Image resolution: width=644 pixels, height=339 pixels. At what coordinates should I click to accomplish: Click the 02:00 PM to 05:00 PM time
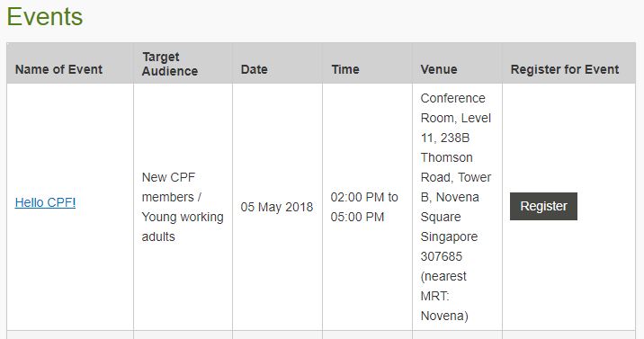[364, 207]
